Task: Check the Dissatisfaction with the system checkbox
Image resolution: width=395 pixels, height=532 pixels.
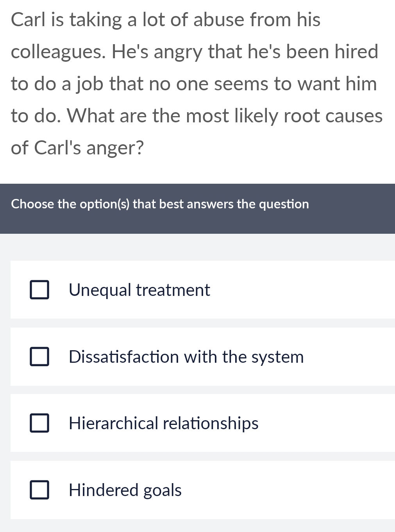Action: coord(39,356)
